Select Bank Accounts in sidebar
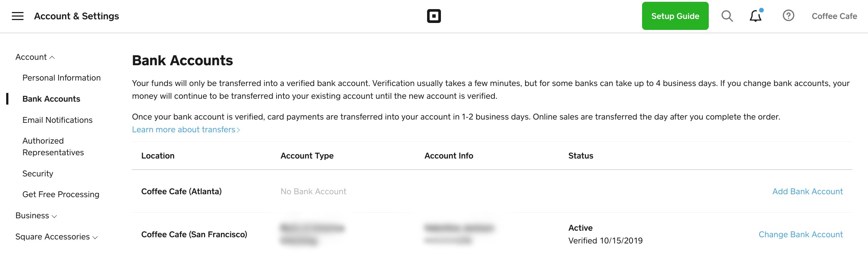This screenshot has width=868, height=254. (51, 99)
